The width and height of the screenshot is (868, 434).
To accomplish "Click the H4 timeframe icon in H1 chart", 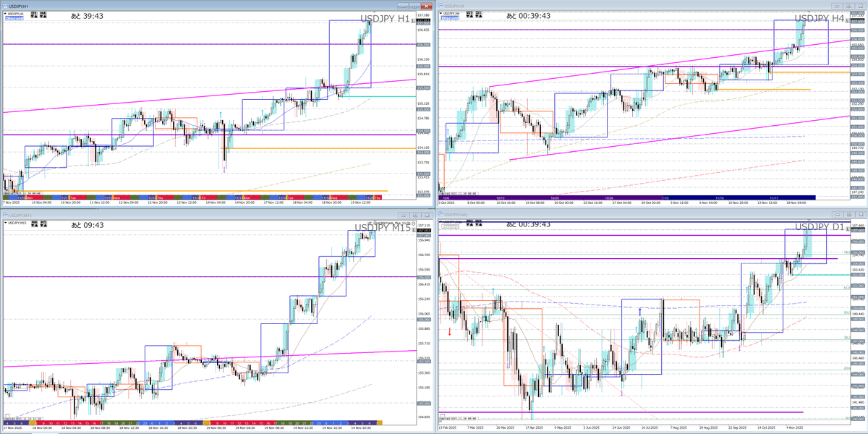I will coord(44,14).
